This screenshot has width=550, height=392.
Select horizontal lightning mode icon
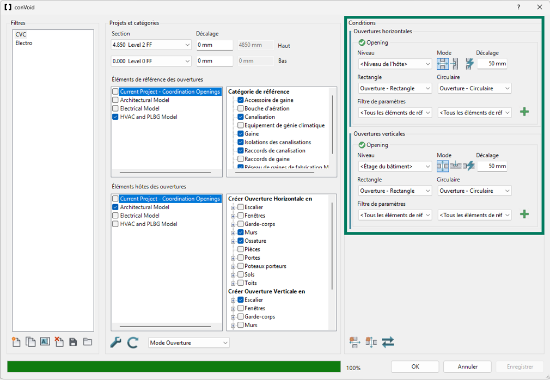(x=469, y=64)
